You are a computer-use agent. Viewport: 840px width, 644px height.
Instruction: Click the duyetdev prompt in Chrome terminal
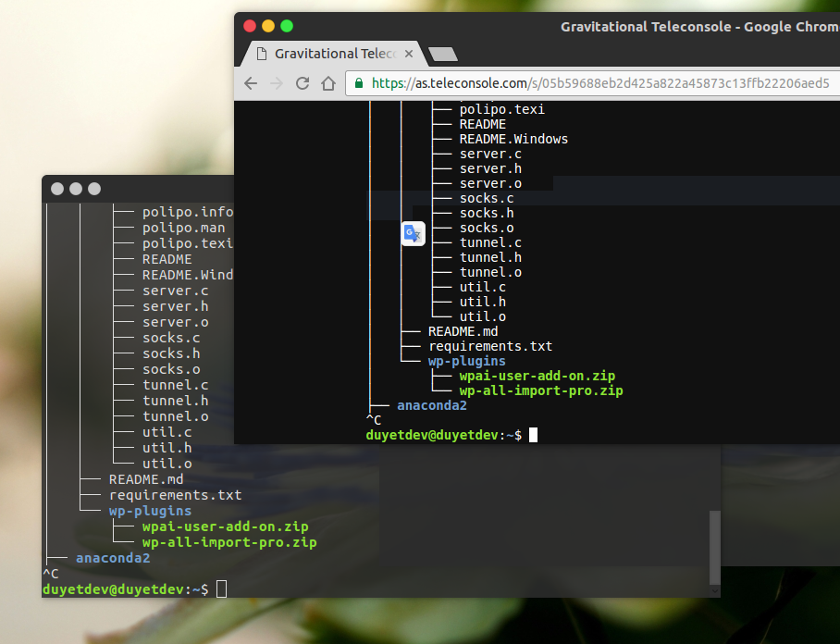tap(443, 435)
